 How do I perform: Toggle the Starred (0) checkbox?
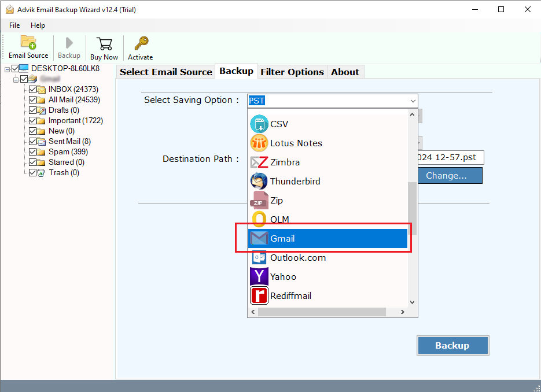[x=33, y=162]
